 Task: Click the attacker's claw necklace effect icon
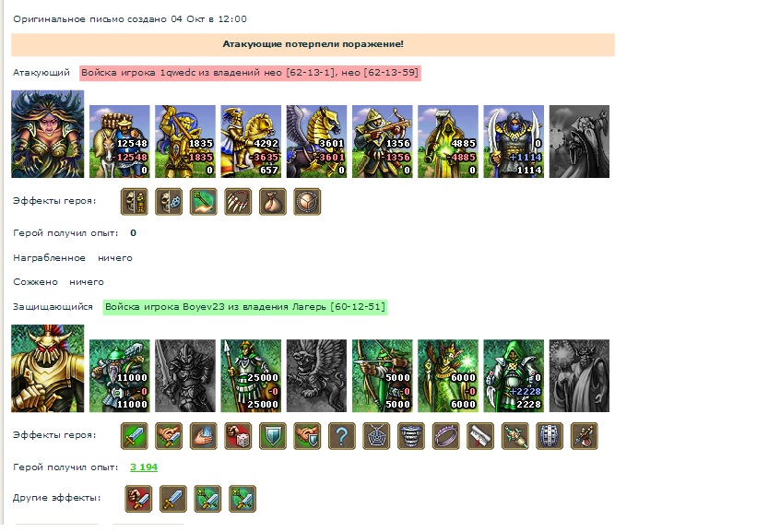coord(238,201)
